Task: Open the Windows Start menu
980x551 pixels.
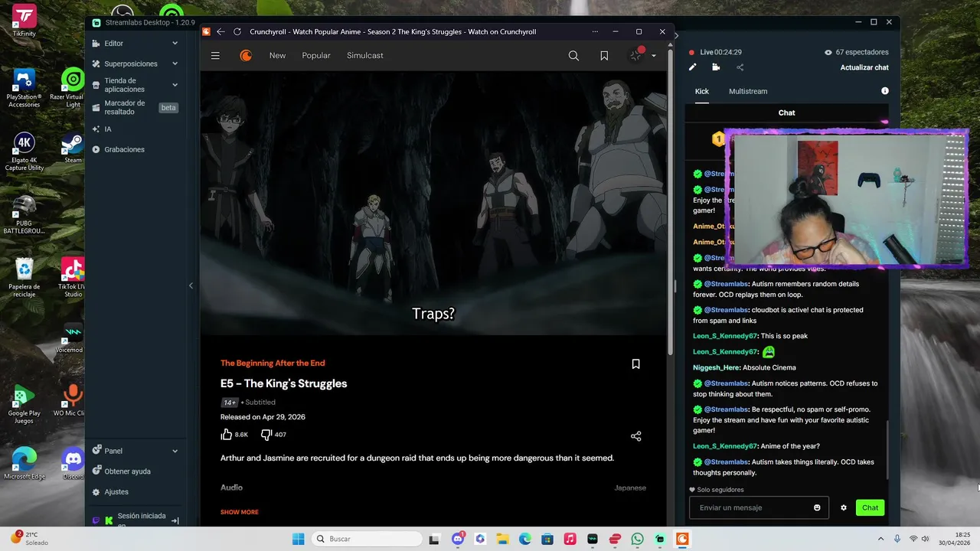Action: (x=299, y=539)
